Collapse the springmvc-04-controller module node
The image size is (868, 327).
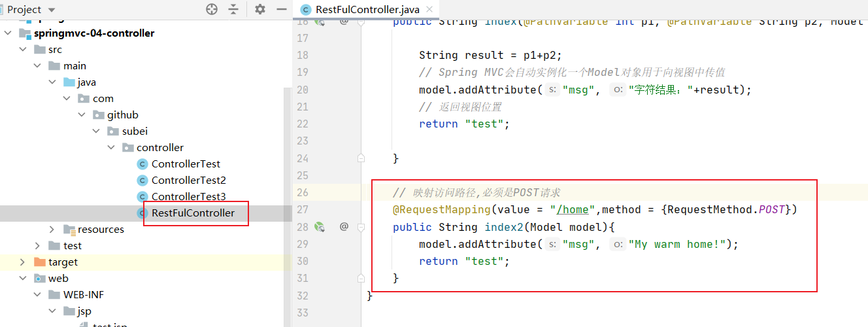click(x=8, y=33)
